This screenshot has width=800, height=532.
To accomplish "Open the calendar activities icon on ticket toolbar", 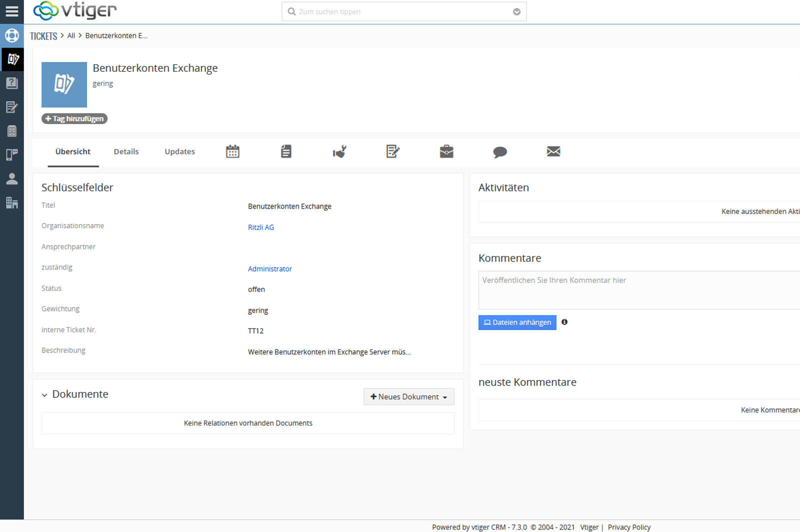I will coord(232,151).
